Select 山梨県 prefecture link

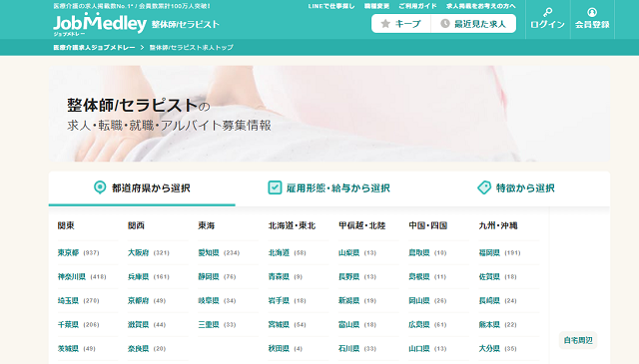click(348, 253)
